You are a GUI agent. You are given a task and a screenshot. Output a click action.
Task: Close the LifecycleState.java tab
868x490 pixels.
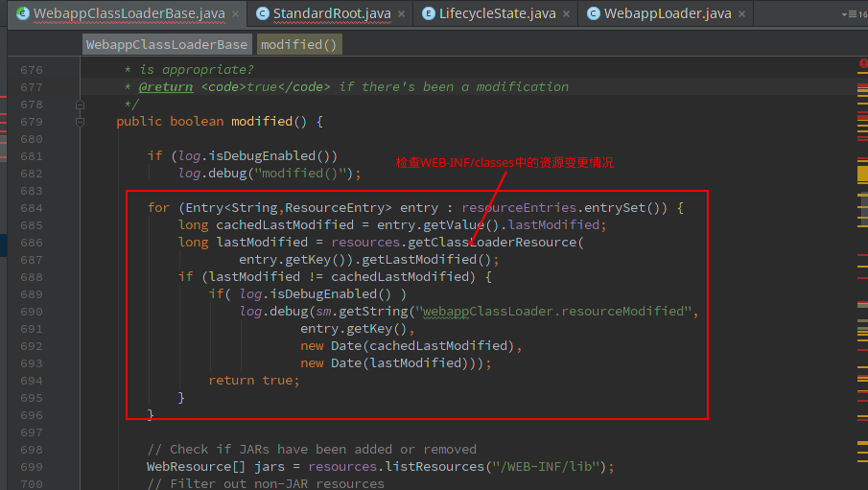click(x=568, y=14)
